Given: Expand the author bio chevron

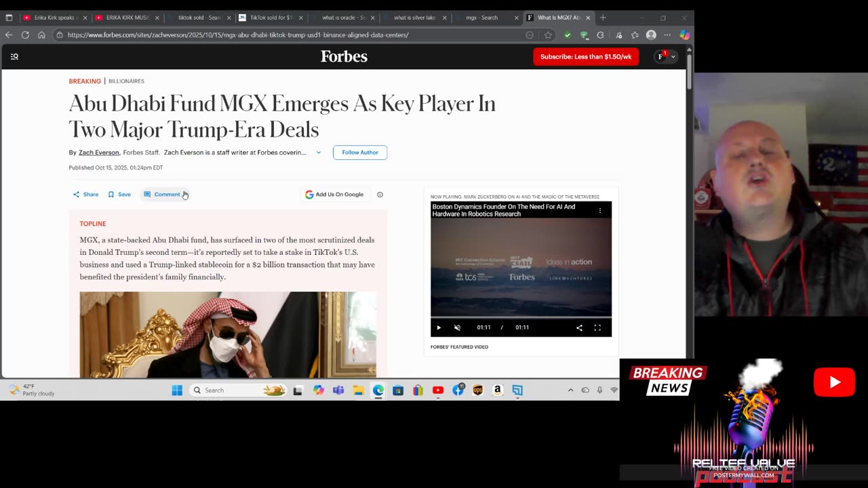Looking at the screenshot, I should 318,152.
